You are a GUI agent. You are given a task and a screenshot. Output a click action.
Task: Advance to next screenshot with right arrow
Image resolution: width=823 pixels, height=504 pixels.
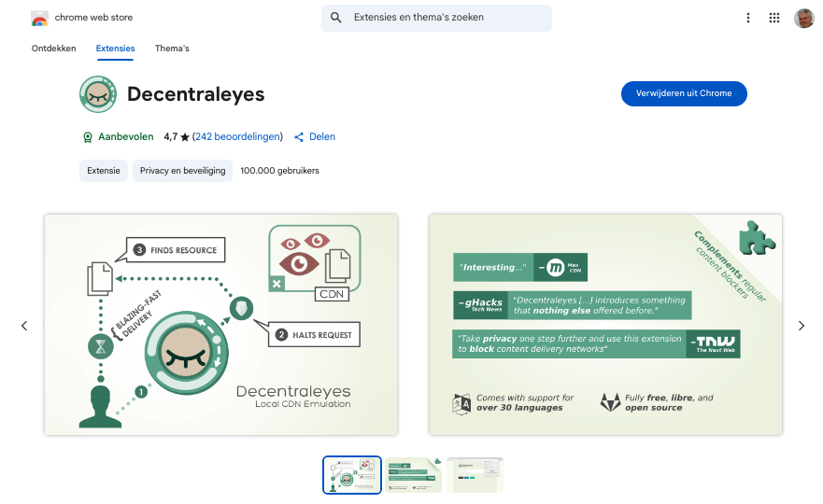click(801, 326)
